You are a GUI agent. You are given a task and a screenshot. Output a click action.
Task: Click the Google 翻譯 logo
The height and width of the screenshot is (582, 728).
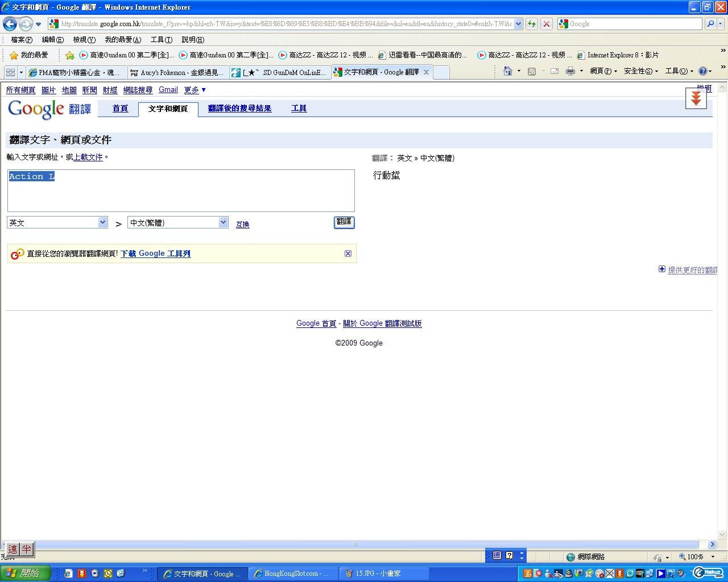49,109
